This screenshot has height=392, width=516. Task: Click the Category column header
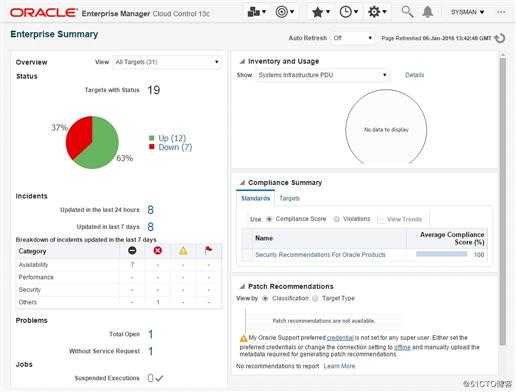(x=32, y=251)
